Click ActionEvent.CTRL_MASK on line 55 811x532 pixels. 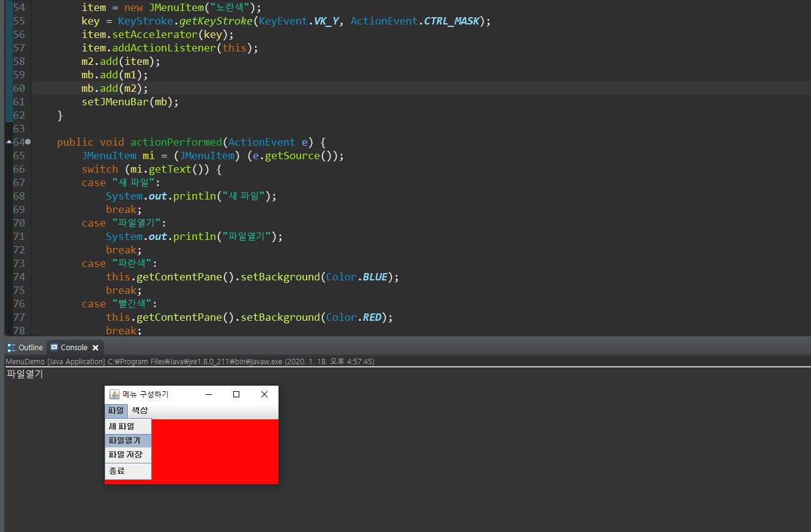[x=415, y=21]
